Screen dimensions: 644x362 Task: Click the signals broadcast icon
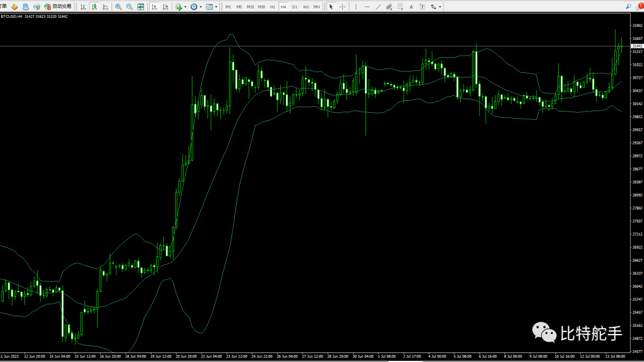(x=36, y=7)
